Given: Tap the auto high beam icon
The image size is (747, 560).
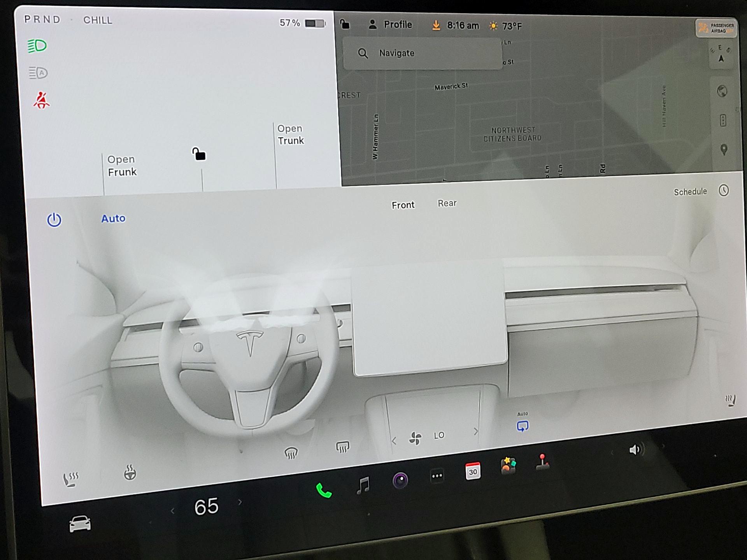Looking at the screenshot, I should 38,73.
